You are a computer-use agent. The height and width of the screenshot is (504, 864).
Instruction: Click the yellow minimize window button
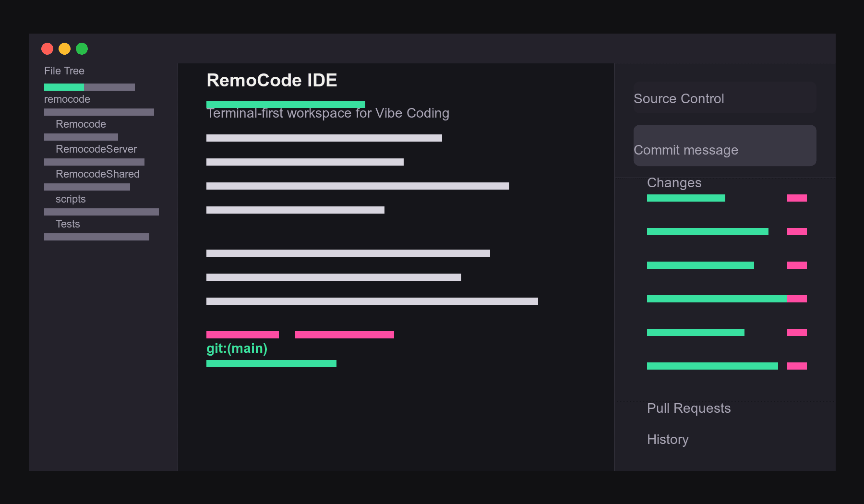64,48
